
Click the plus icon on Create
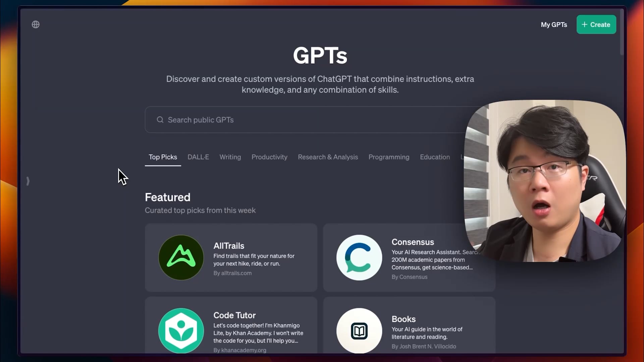pos(585,24)
